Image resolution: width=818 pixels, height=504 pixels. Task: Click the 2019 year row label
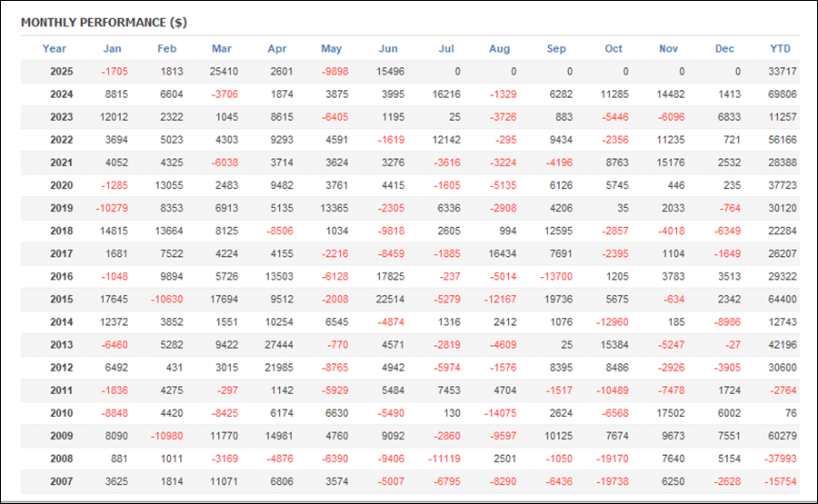coord(62,208)
